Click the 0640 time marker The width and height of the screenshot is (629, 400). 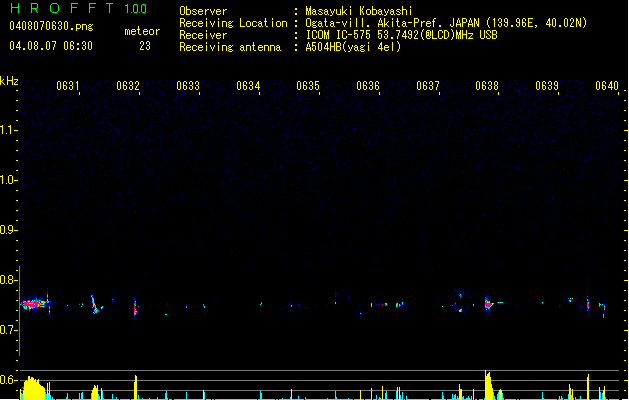click(607, 85)
